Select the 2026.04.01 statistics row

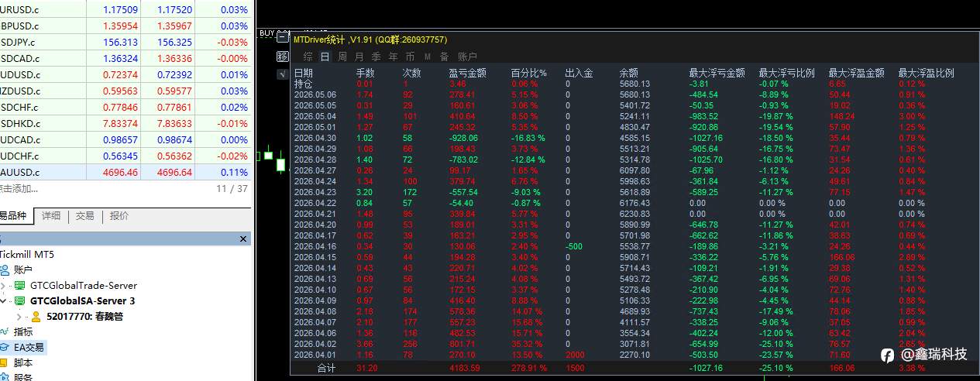(x=633, y=355)
